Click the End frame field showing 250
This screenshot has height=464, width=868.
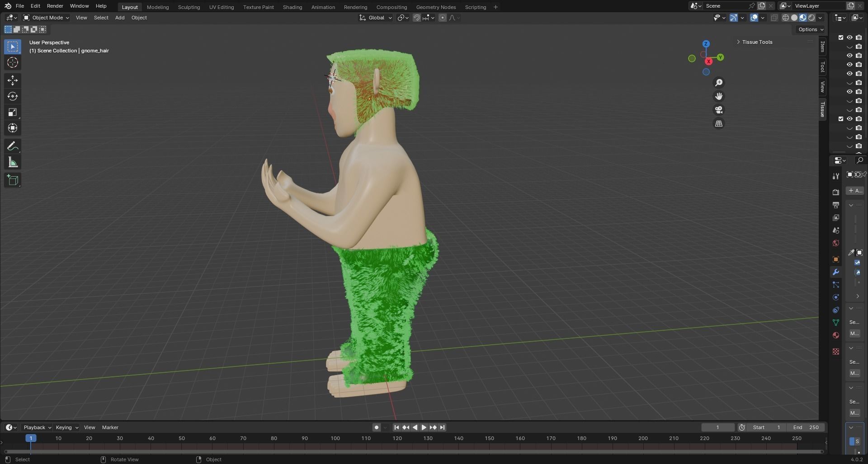coord(806,427)
